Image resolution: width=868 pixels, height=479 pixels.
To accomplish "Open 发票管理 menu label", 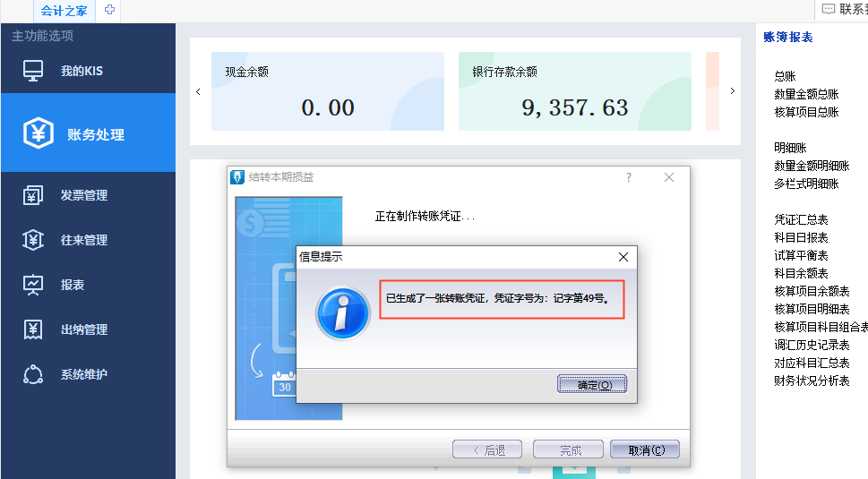I will coord(84,195).
